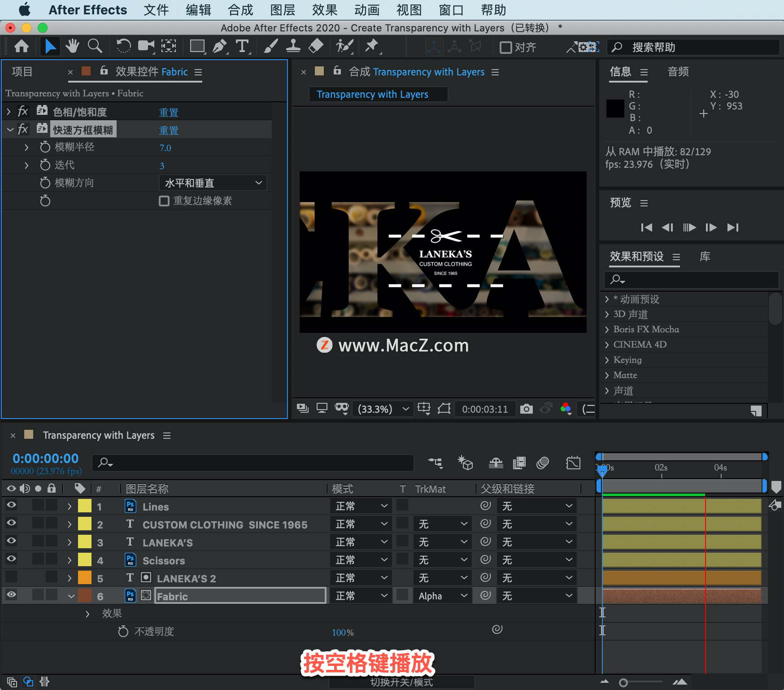
Task: Open the 效果 menu in menu bar
Action: (x=325, y=10)
